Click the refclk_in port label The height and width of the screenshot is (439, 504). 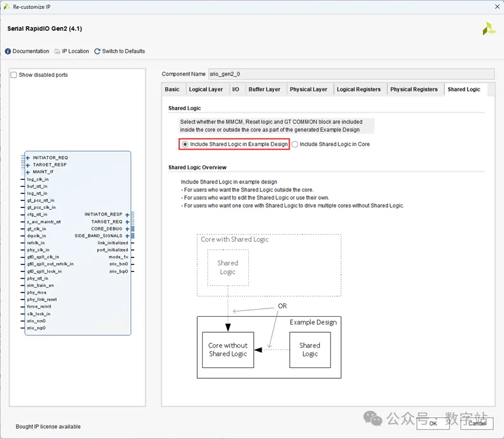36,243
